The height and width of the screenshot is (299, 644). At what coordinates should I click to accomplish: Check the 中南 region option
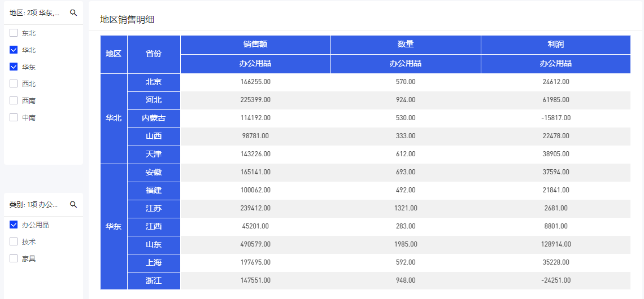click(14, 118)
